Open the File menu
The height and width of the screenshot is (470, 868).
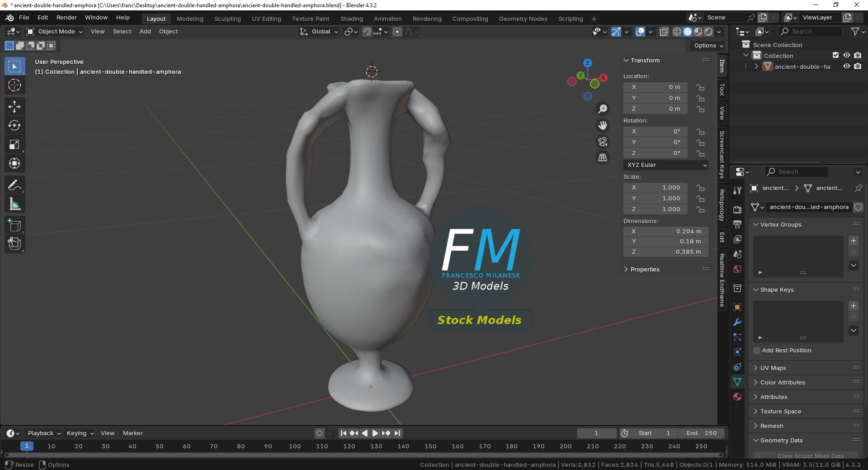pos(24,18)
